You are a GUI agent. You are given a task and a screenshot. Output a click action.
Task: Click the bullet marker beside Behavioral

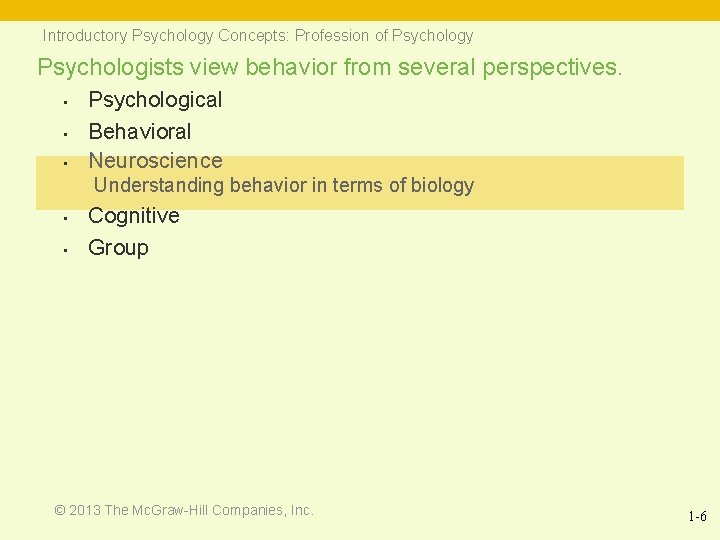(x=62, y=132)
